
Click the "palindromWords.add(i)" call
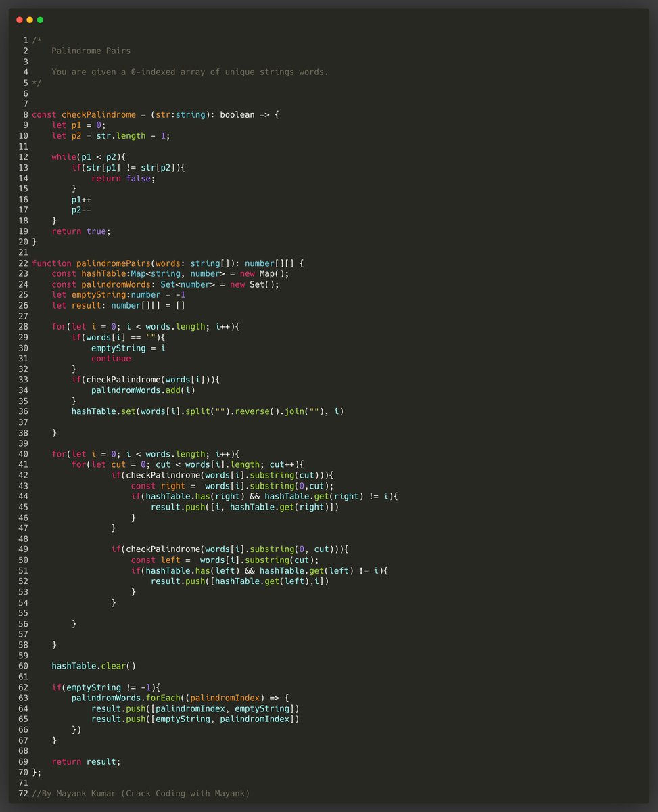click(x=143, y=390)
